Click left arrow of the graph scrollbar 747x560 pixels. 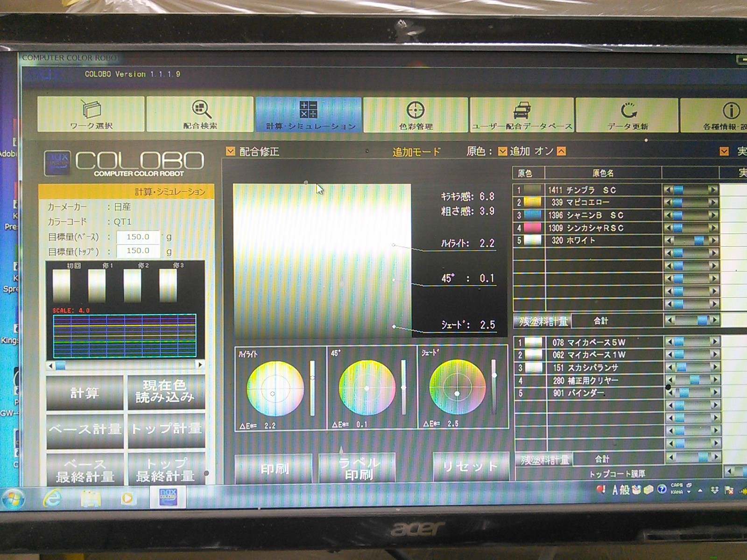pos(50,365)
